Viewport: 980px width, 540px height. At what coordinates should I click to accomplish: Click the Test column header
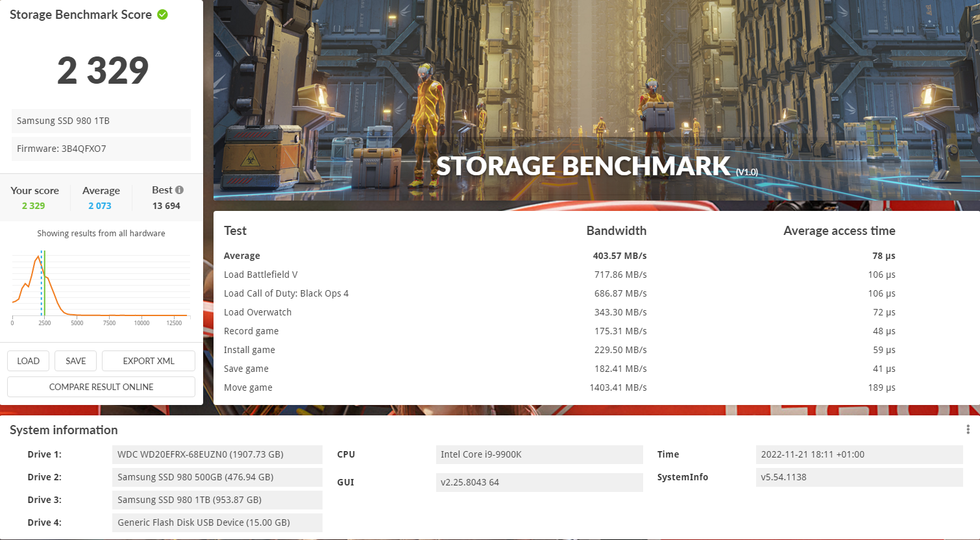[x=235, y=230]
